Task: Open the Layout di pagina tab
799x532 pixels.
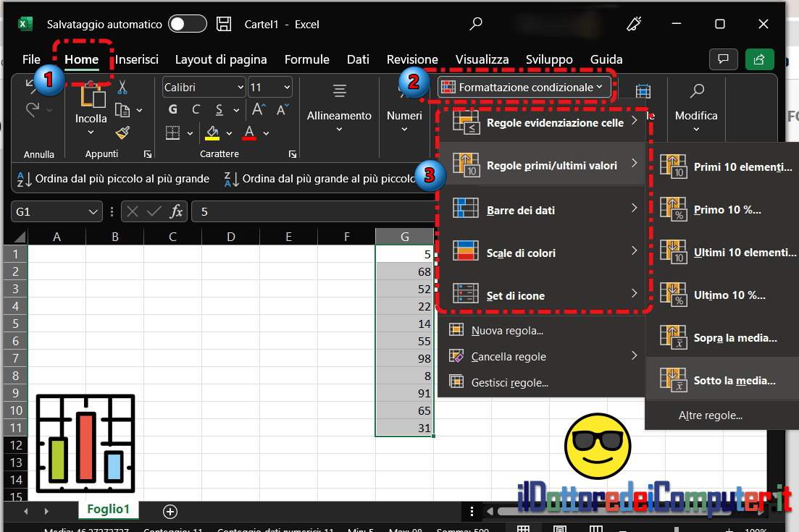Action: coord(221,59)
